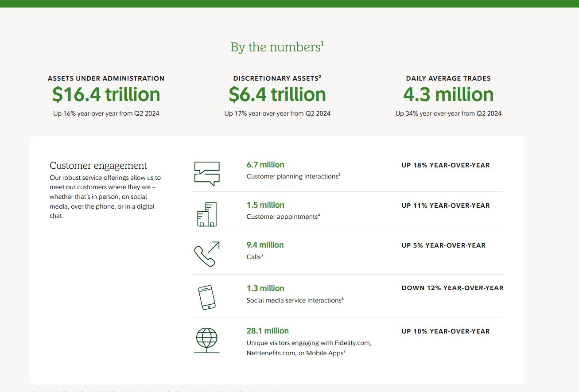579x392 pixels.
Task: Open footnote 5 next to Calls
Action: click(262, 255)
